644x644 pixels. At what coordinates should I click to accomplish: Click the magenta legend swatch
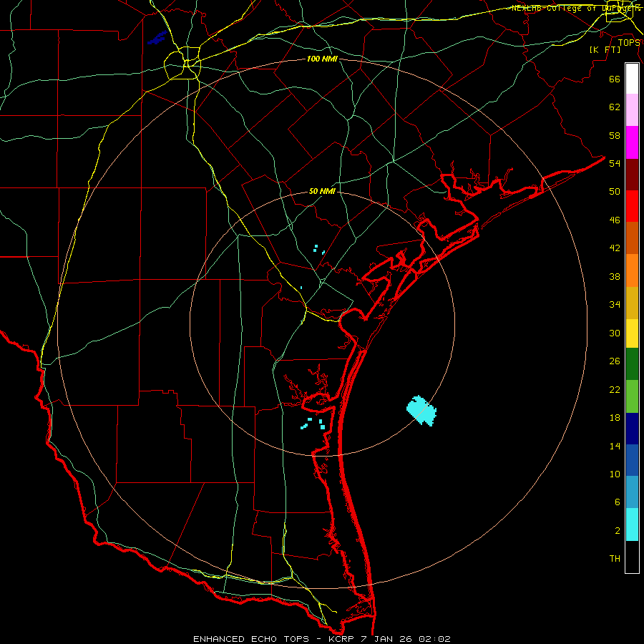tap(632, 142)
